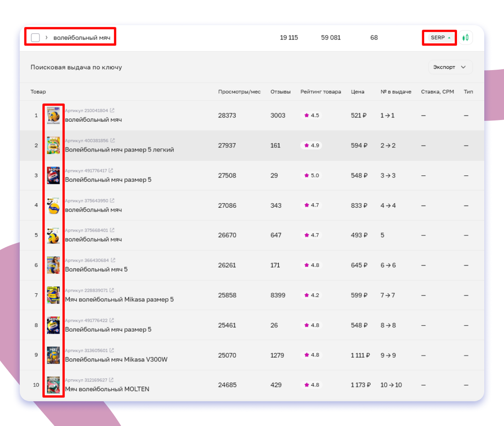Open product Мяч волейбольный Mikasa размер 5
Image resolution: width=504 pixels, height=426 pixels.
click(119, 300)
